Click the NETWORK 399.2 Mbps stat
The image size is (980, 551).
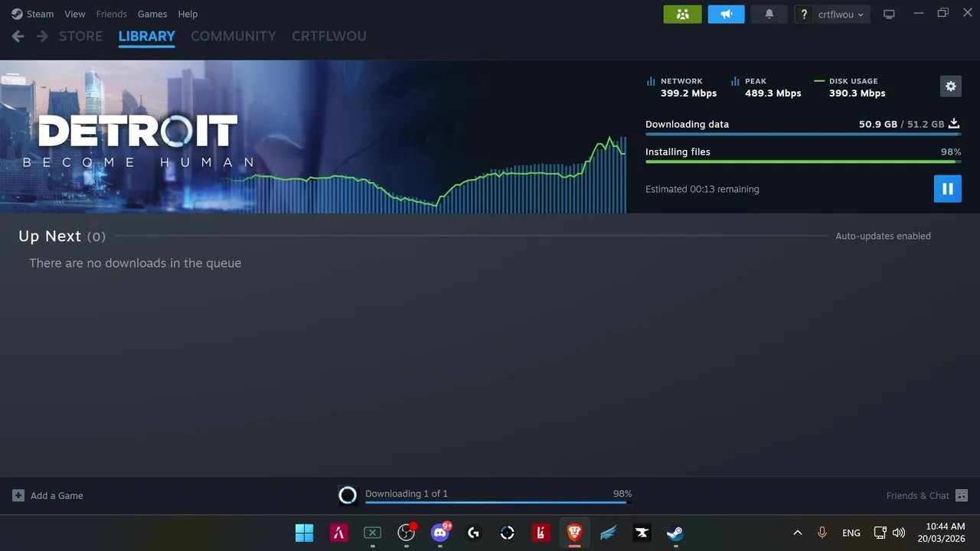(681, 87)
